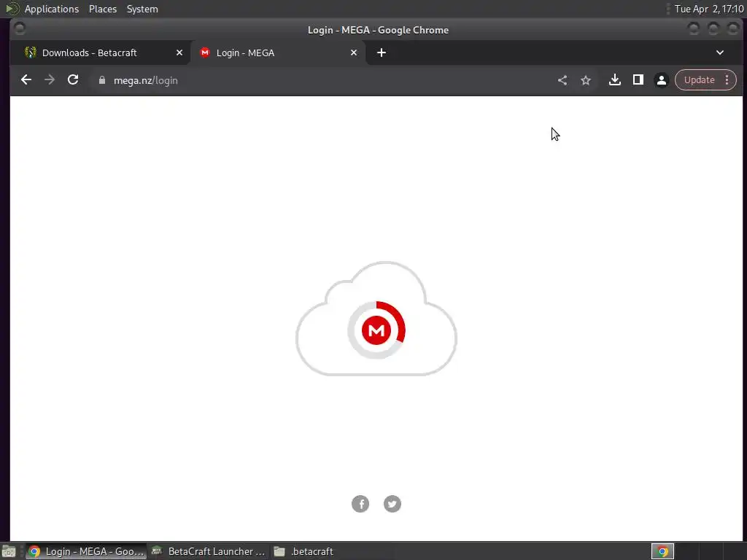Open MEGA's Facebook page icon

point(360,504)
